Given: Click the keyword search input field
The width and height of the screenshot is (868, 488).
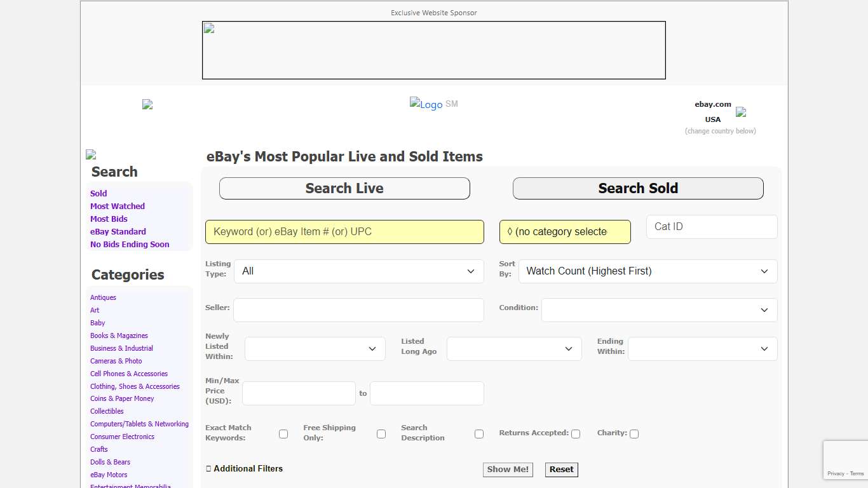Looking at the screenshot, I should [x=344, y=231].
